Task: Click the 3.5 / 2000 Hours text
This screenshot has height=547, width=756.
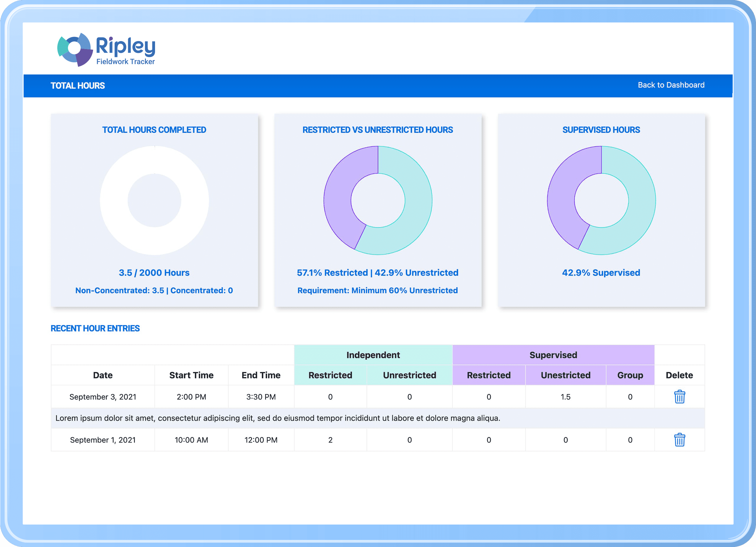Action: (x=154, y=272)
